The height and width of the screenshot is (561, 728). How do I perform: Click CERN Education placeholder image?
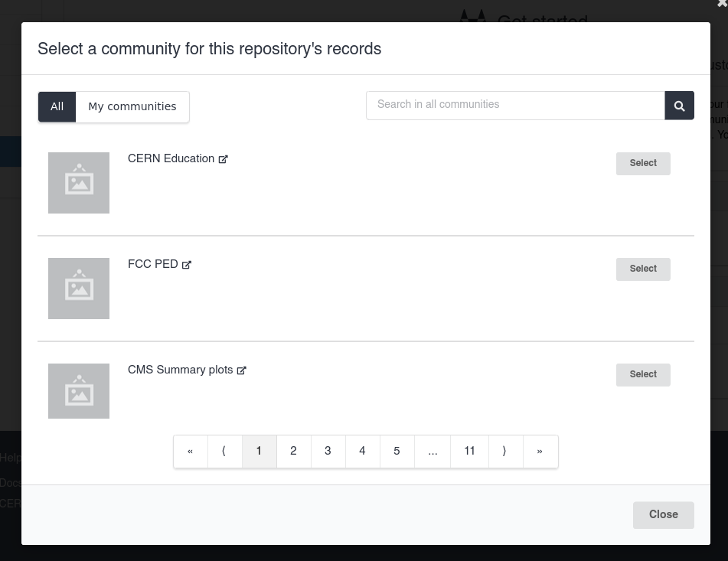coord(79,183)
